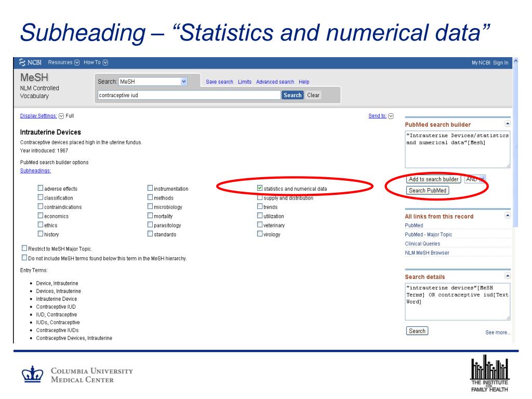Click the See more link
The image size is (532, 399).
click(x=498, y=332)
